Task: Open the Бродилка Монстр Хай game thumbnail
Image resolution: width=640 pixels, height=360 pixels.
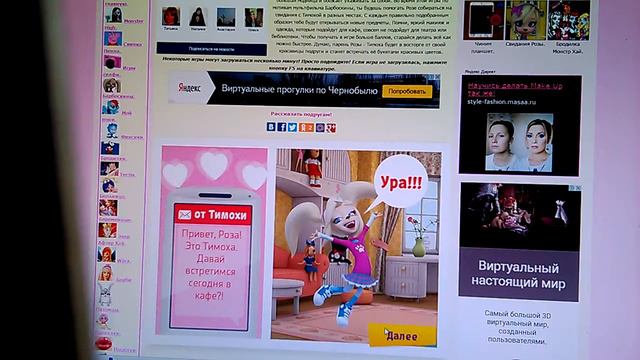Action: point(569,20)
